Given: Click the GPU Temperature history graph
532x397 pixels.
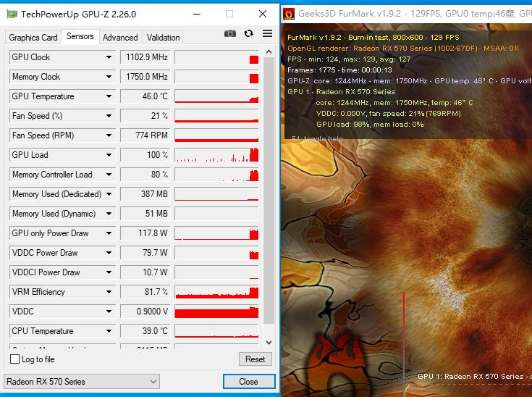Looking at the screenshot, I should (216, 96).
